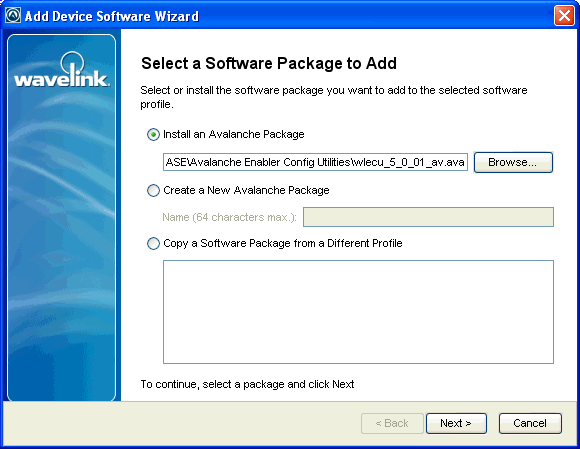Click inside the empty profile package list box
Image resolution: width=580 pixels, height=449 pixels.
(358, 312)
